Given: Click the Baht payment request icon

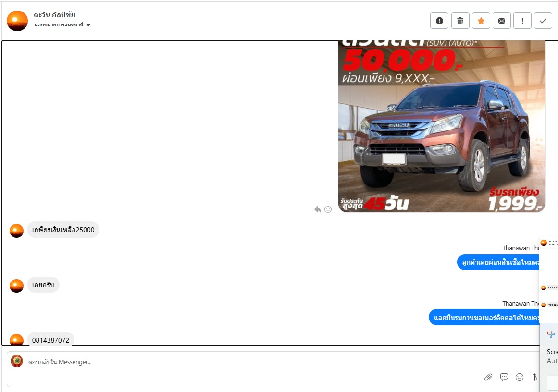Looking at the screenshot, I should [534, 377].
